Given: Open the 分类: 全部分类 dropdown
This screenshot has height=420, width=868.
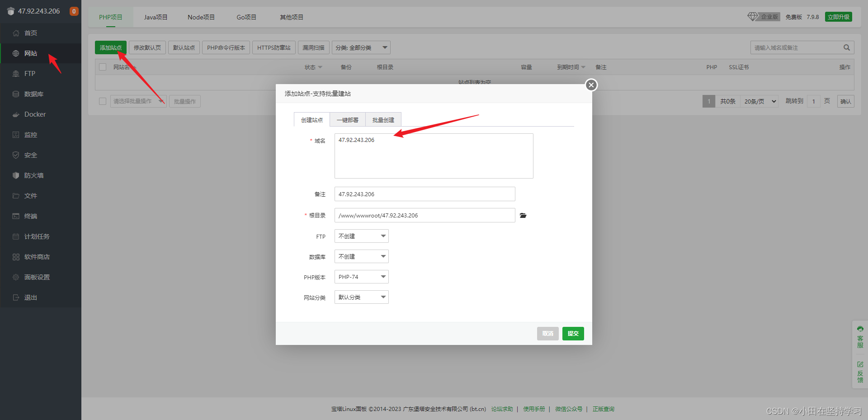Looking at the screenshot, I should (x=361, y=47).
